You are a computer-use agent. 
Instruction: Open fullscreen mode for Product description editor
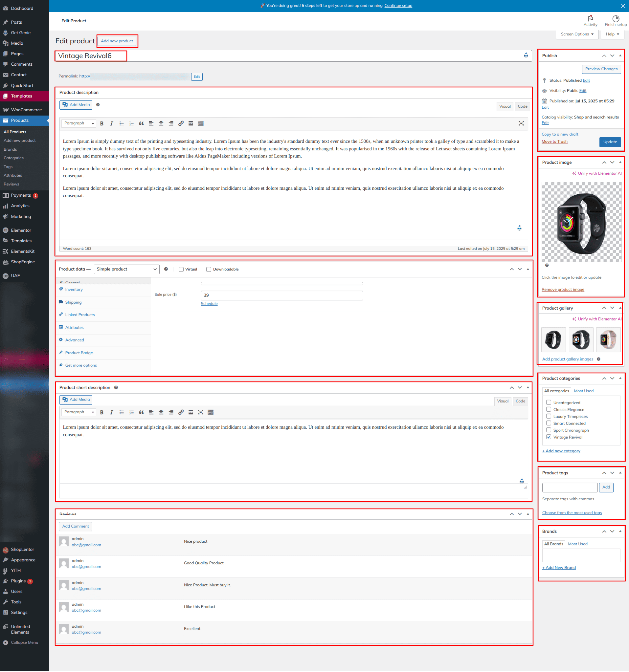(521, 124)
